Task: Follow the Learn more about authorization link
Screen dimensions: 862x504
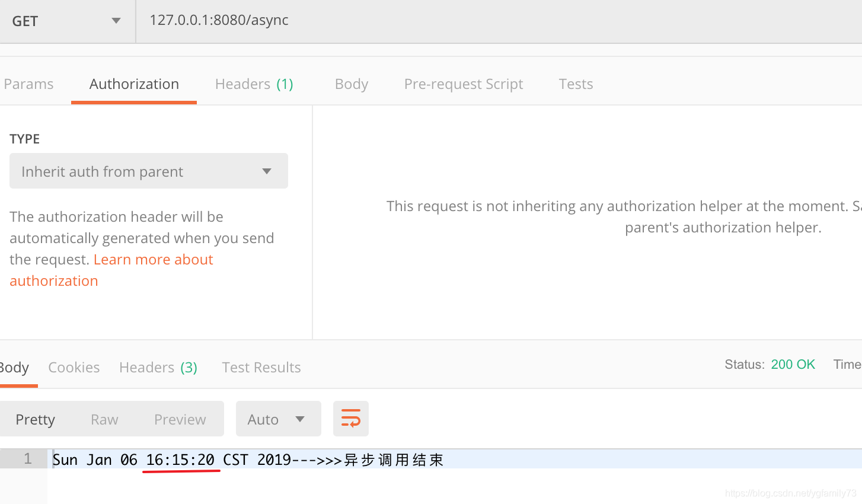Action: coord(111,270)
